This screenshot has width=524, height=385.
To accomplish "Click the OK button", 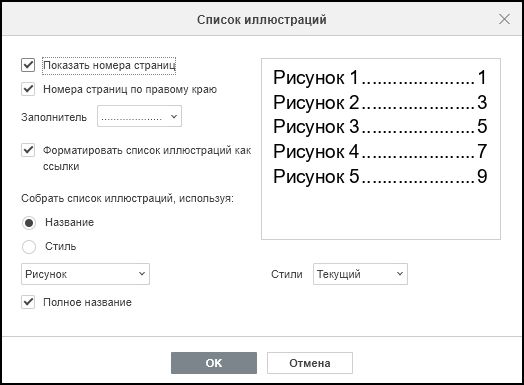I will [214, 363].
